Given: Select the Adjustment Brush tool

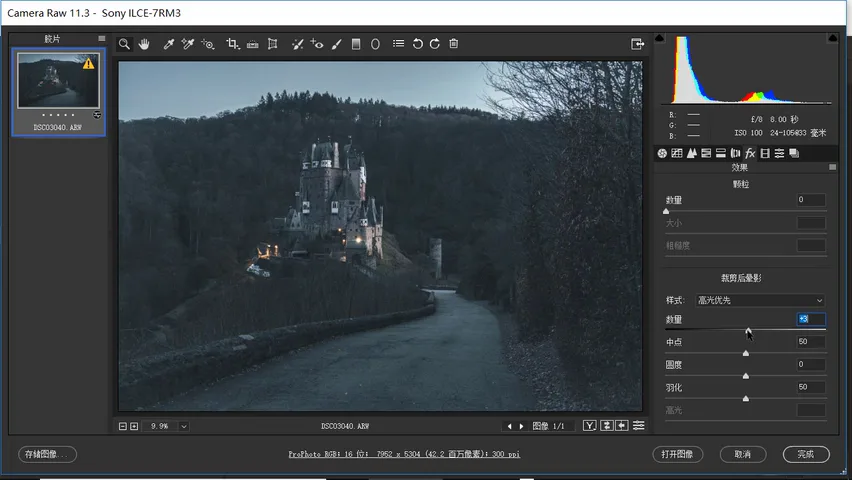Looking at the screenshot, I should [x=336, y=44].
